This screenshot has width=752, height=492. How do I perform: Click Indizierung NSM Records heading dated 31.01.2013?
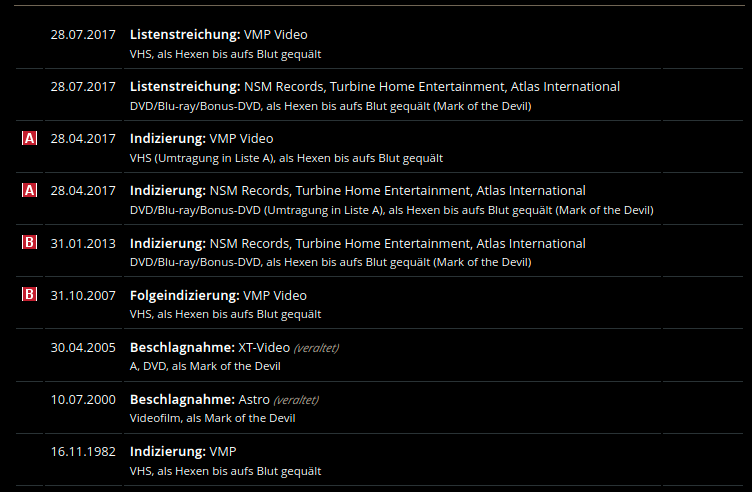pos(358,244)
